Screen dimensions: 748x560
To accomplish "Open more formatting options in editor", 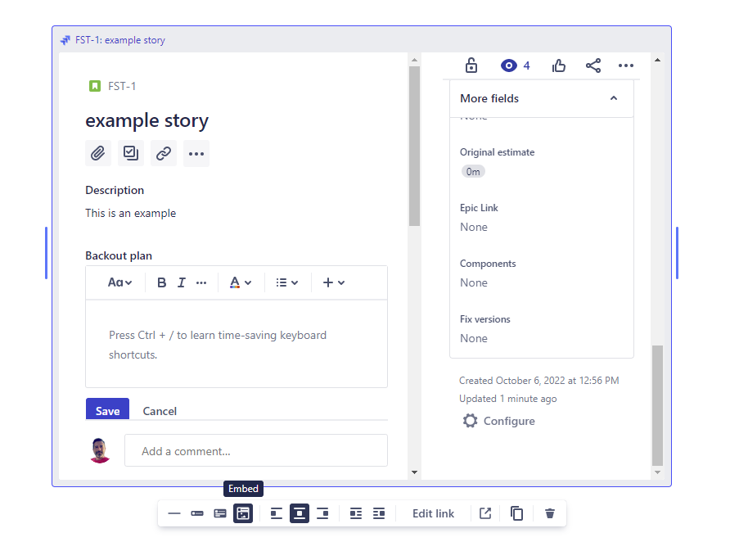I will coord(201,282).
